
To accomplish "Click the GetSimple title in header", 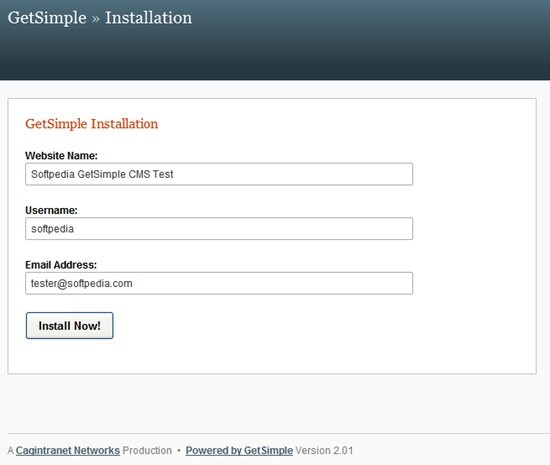I will click(47, 18).
